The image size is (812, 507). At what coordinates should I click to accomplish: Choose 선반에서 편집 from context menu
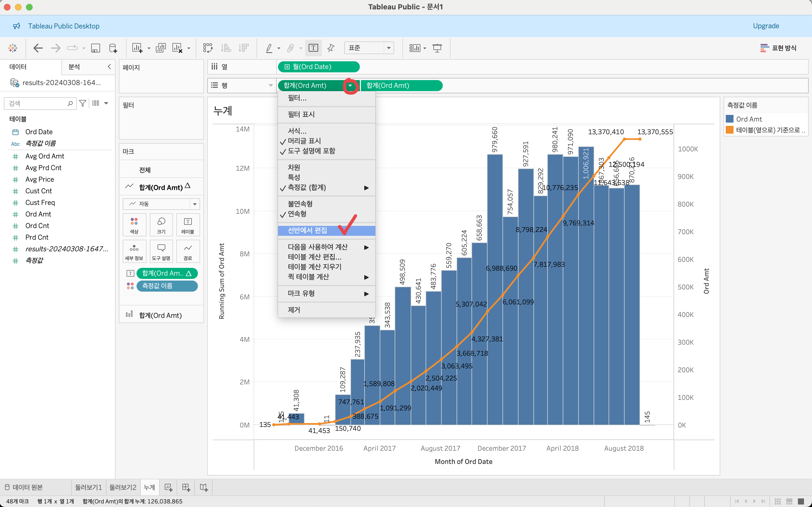coord(307,230)
